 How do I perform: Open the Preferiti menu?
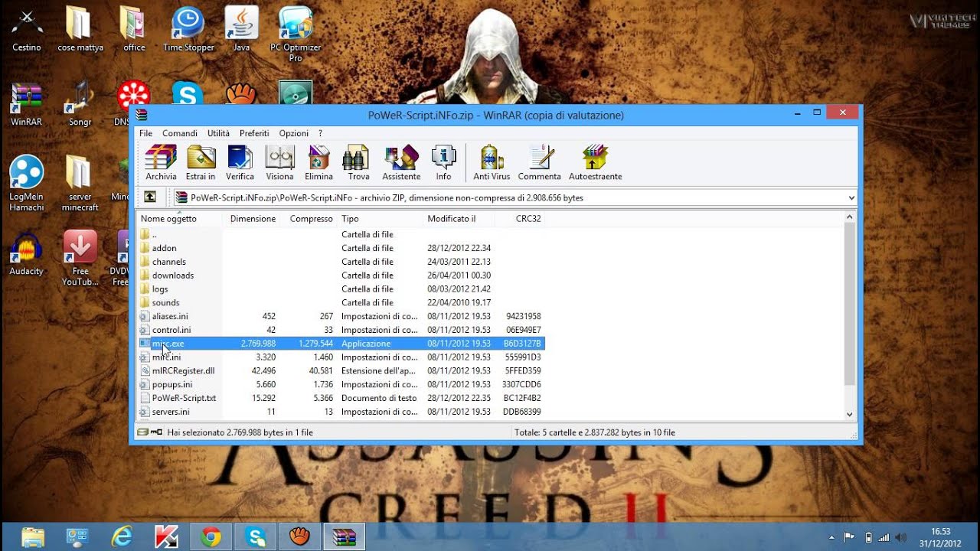254,133
